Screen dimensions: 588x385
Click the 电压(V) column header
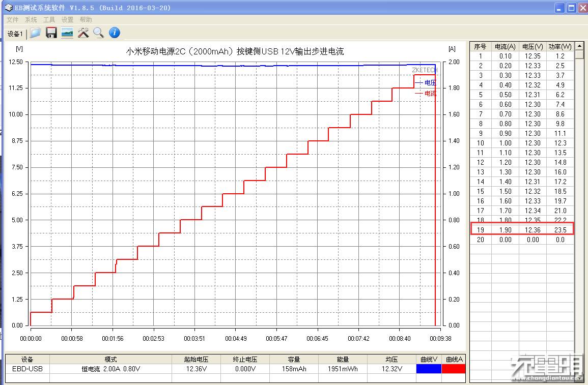(x=533, y=46)
